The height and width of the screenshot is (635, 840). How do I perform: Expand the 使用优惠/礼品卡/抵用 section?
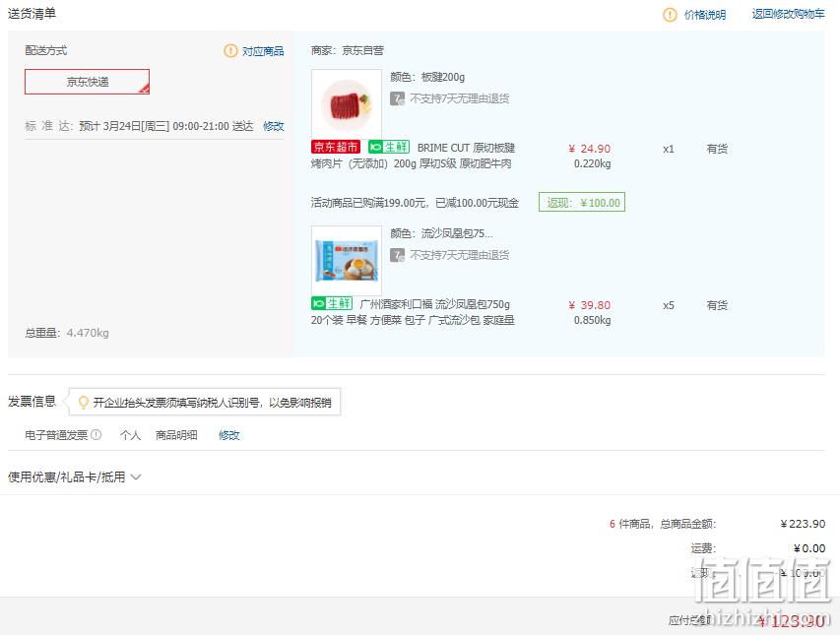click(x=75, y=476)
